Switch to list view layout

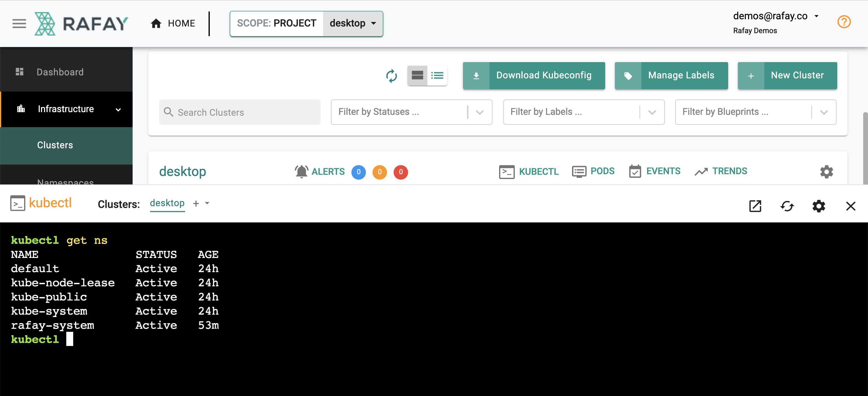coord(437,75)
